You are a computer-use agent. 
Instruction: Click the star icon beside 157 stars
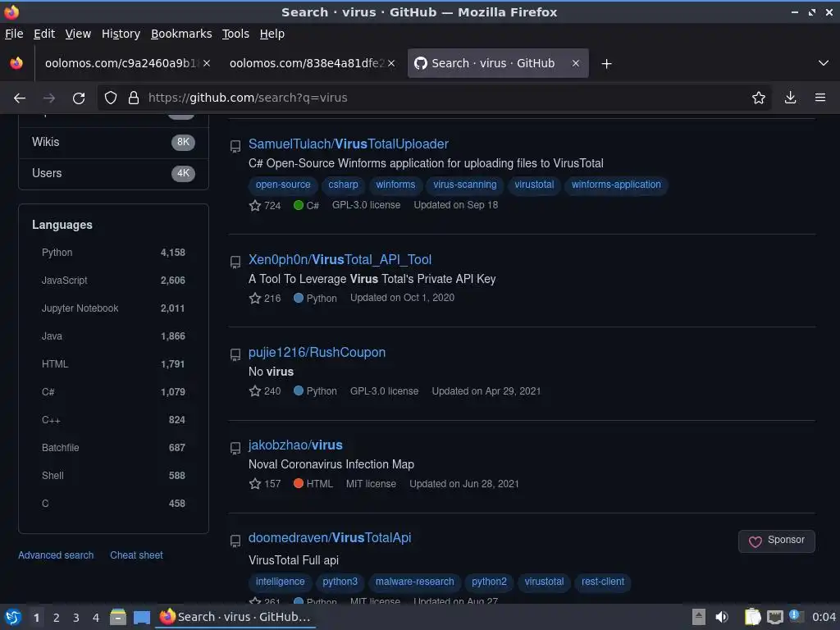coord(255,484)
